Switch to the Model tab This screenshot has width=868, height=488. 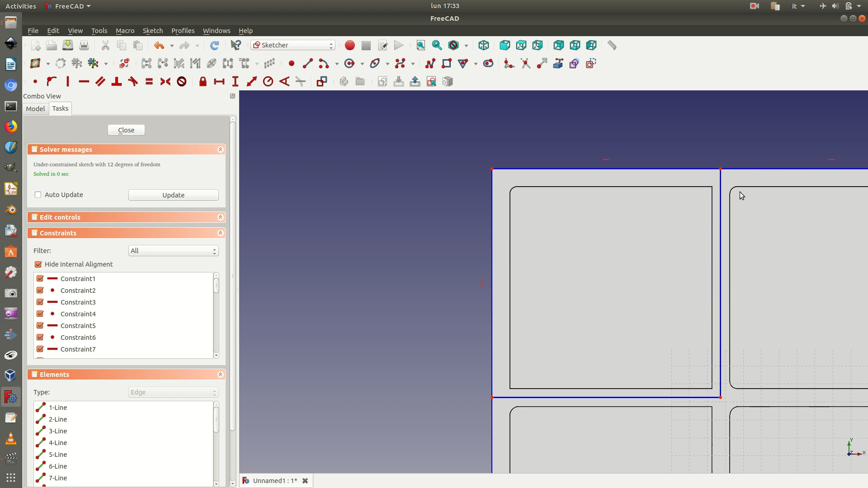coord(35,109)
